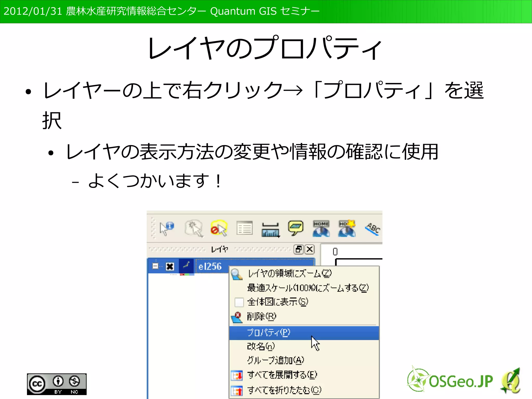532x399 pixels.
Task: Activate the Map Tips tool
Action: (296, 228)
